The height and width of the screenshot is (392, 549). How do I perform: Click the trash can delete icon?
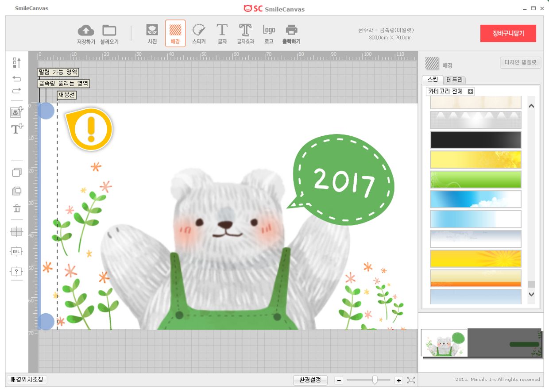coord(16,208)
